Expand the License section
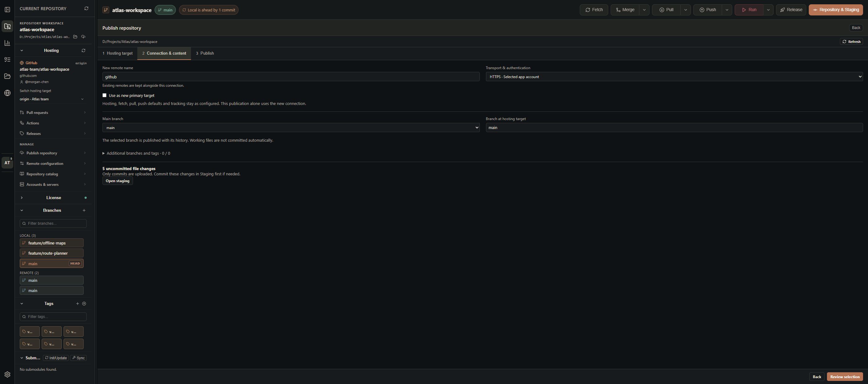This screenshot has height=384, width=868. coord(22,198)
